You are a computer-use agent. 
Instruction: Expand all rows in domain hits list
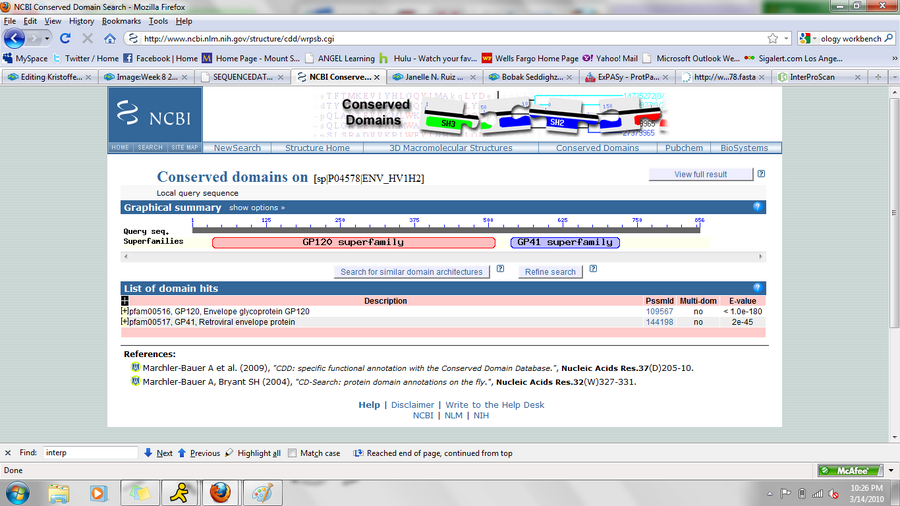pos(125,300)
